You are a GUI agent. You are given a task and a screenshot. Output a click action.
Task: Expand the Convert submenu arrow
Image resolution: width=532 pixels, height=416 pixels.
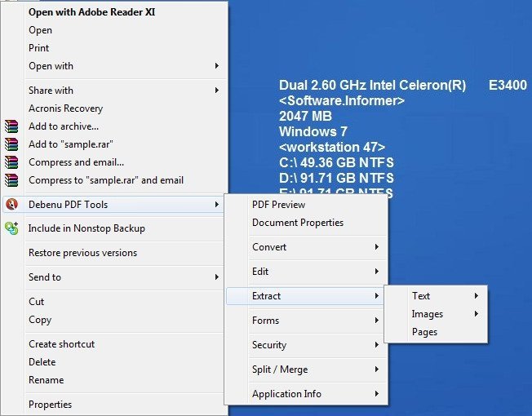[377, 247]
